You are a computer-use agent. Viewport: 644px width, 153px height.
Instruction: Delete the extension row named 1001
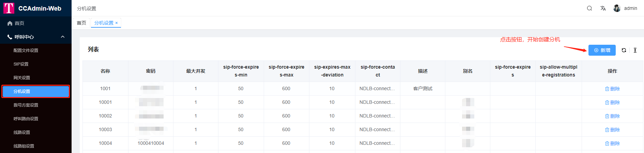612,89
